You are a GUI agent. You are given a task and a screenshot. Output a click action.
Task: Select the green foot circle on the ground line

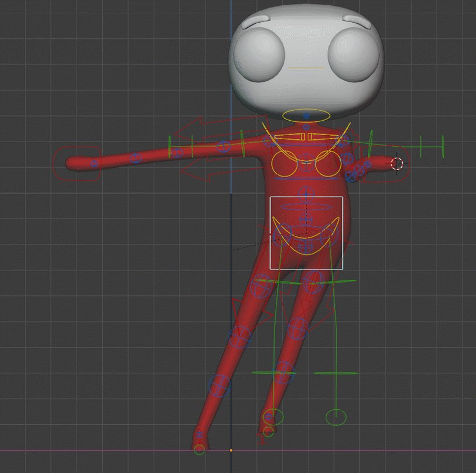point(199,450)
